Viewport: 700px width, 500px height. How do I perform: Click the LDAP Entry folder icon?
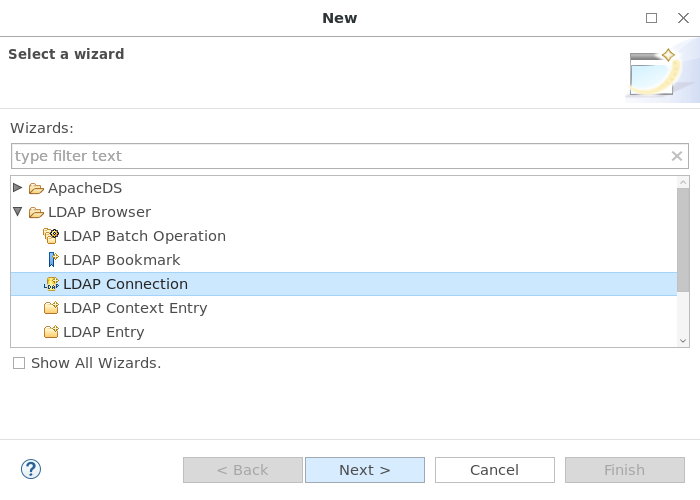pos(51,332)
